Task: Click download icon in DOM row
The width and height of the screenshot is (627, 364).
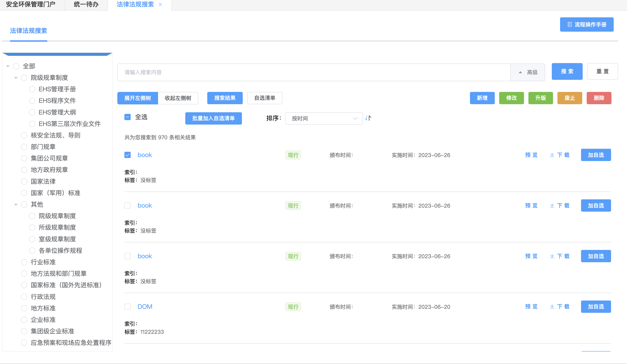Action: [552, 307]
